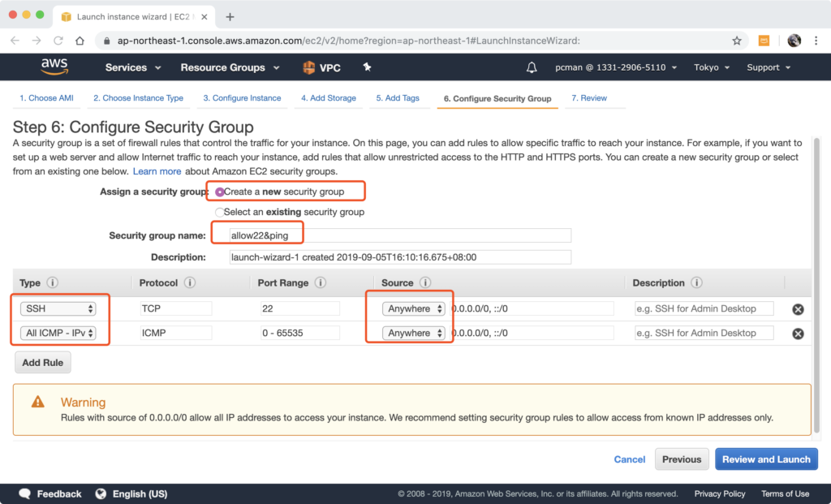This screenshot has width=831, height=504.
Task: Click the padlock site info icon
Action: click(x=106, y=41)
